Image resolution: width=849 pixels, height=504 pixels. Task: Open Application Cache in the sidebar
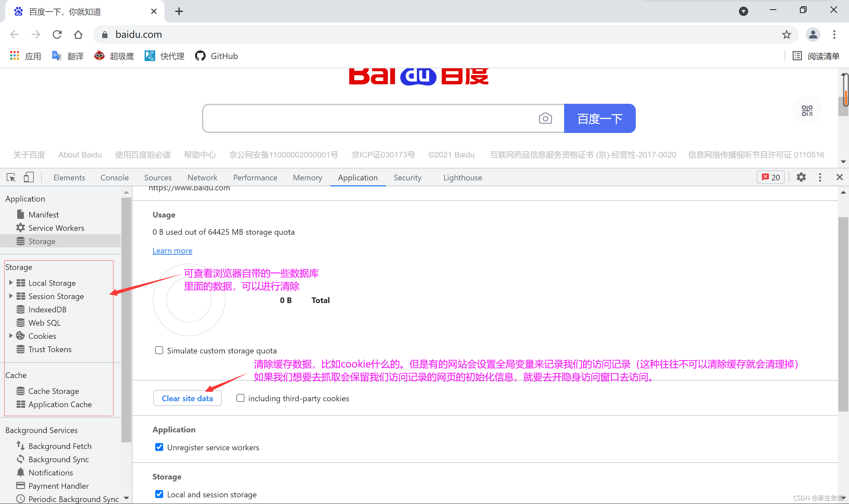[x=60, y=404]
